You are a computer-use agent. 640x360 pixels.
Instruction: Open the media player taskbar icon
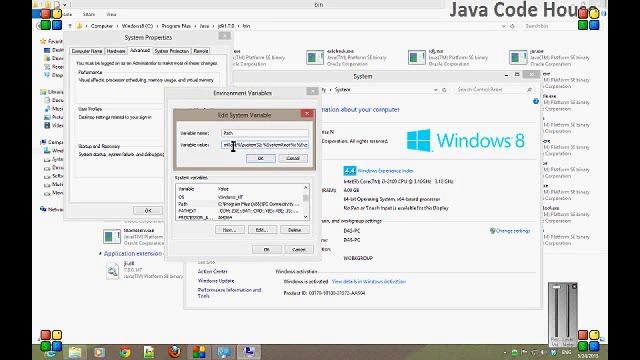click(100, 352)
